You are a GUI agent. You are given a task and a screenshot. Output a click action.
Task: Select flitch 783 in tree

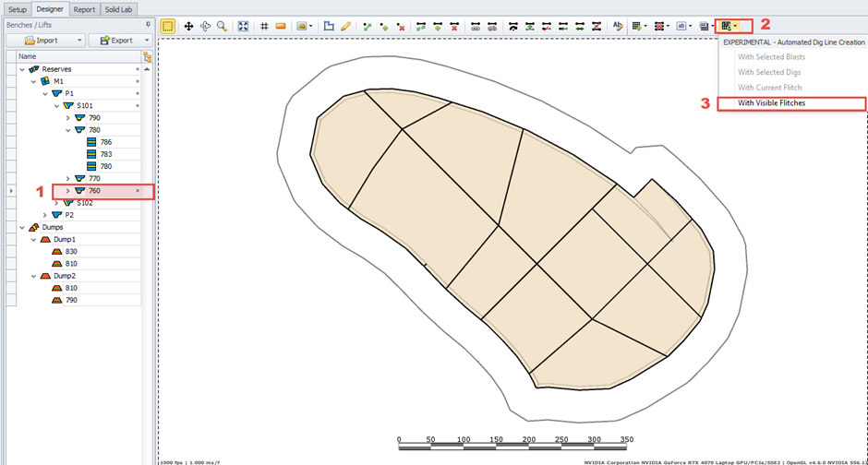tap(106, 154)
